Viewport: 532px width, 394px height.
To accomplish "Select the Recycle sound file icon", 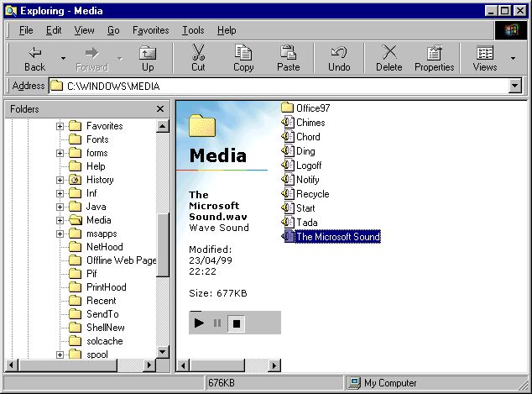I will [288, 193].
